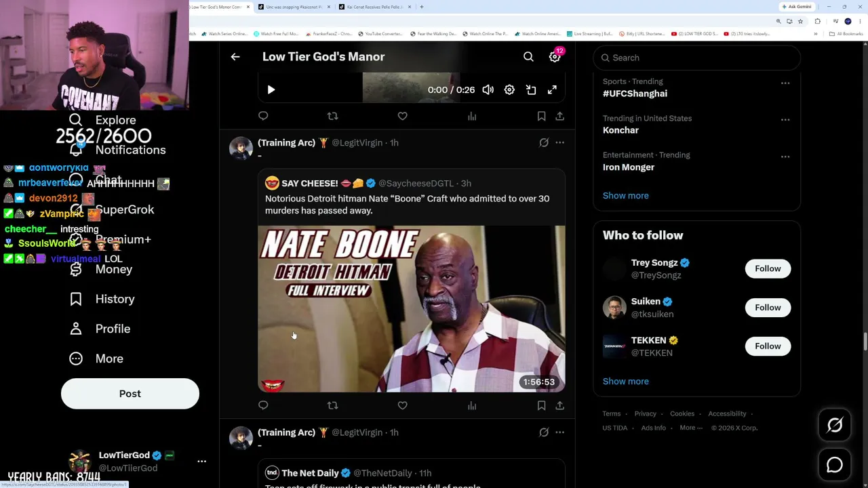Show more trending topics

tap(625, 196)
